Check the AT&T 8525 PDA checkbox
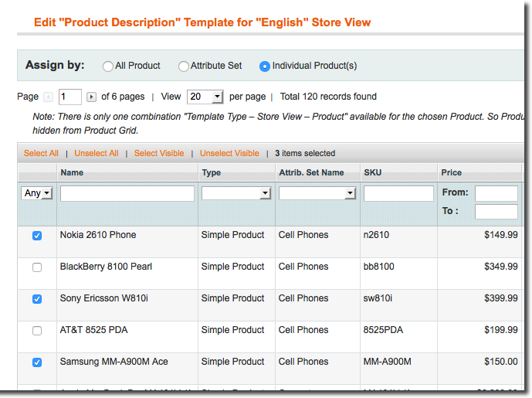This screenshot has height=398, width=532. (x=37, y=331)
